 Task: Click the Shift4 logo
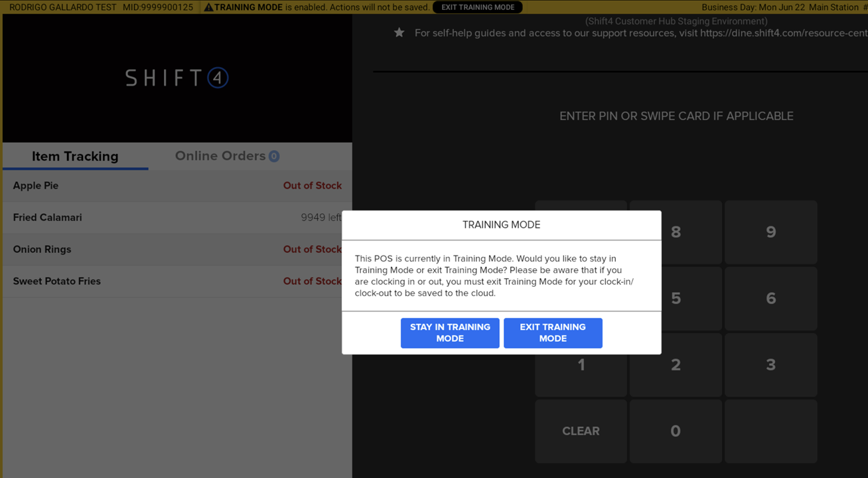pyautogui.click(x=177, y=78)
